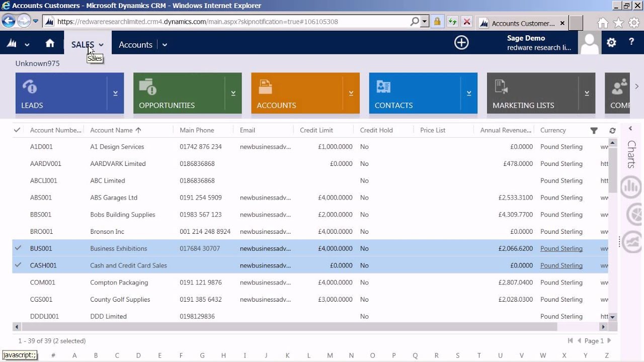This screenshot has width=644, height=362.
Task: Sort by Main Phone column header
Action: [197, 130]
